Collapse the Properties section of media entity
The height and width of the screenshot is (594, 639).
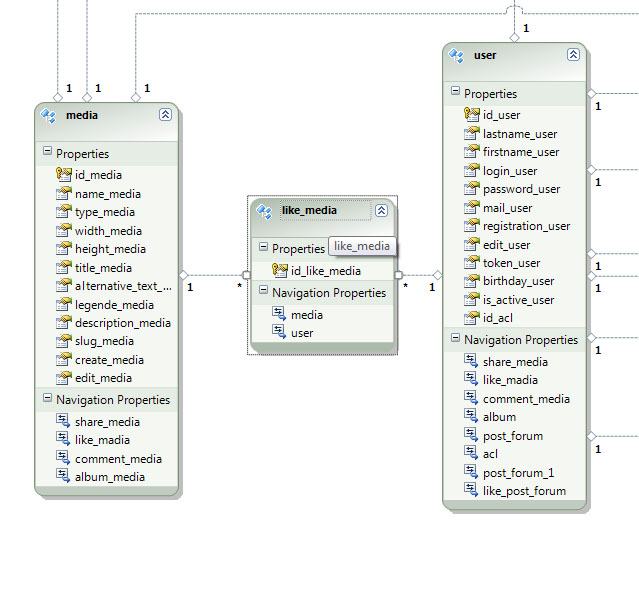tap(46, 153)
